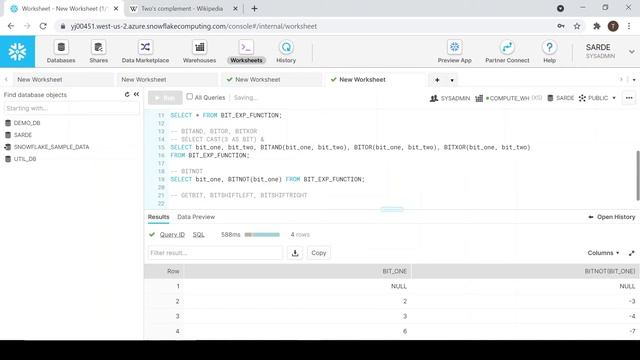Viewport: 640px width, 360px height.
Task: Toggle the All Queries checkbox
Action: 189,97
